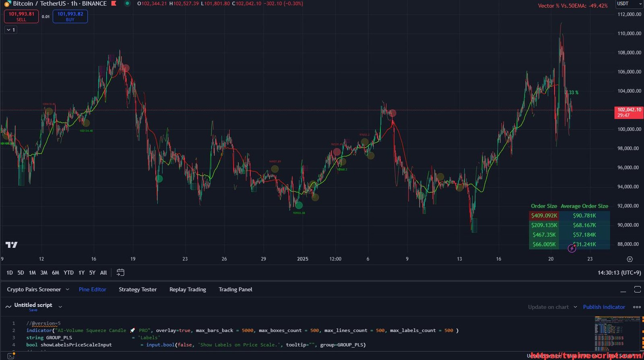Click the green market status dot
This screenshot has width=644, height=360.
127,4
